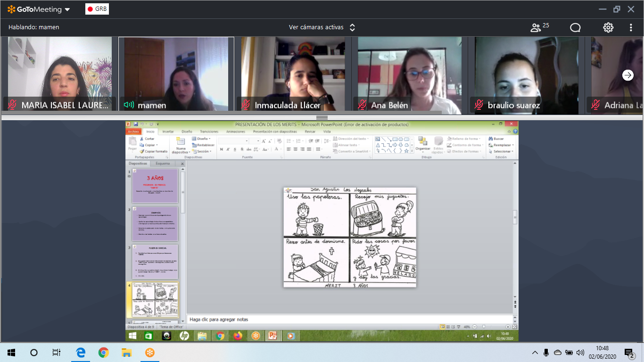Open the GoToMeeting three-dot more options menu

[631, 27]
